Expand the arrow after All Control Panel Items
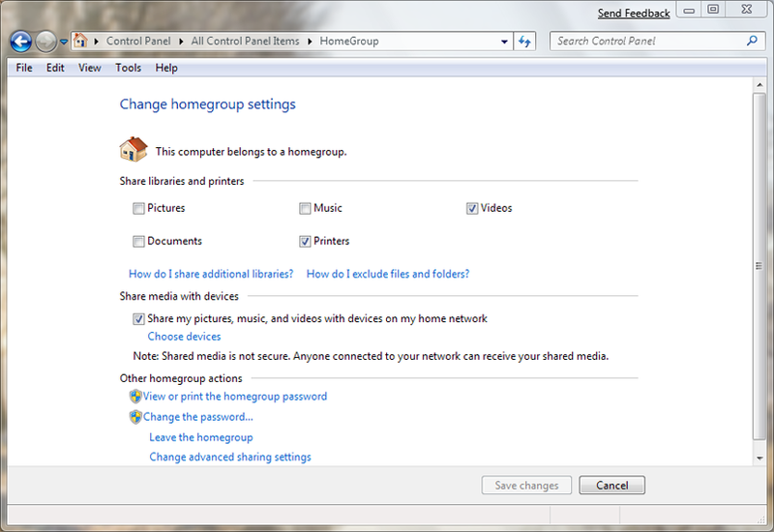The width and height of the screenshot is (774, 532). point(310,41)
